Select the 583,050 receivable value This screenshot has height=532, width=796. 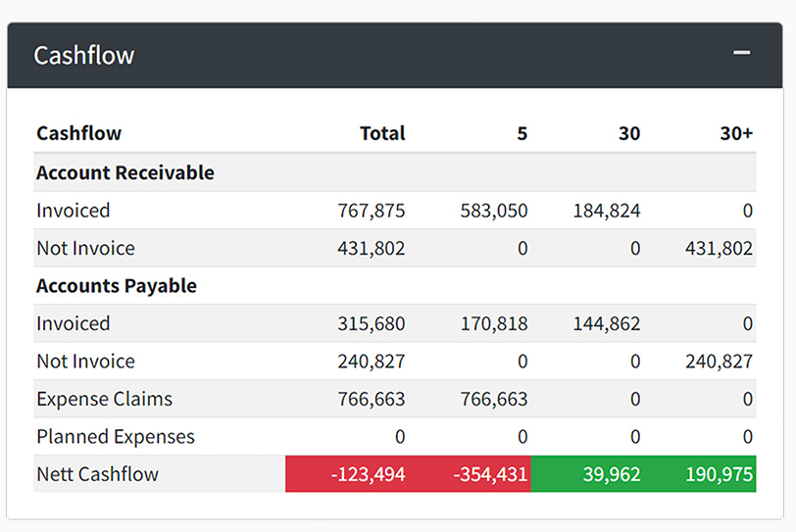click(x=493, y=211)
